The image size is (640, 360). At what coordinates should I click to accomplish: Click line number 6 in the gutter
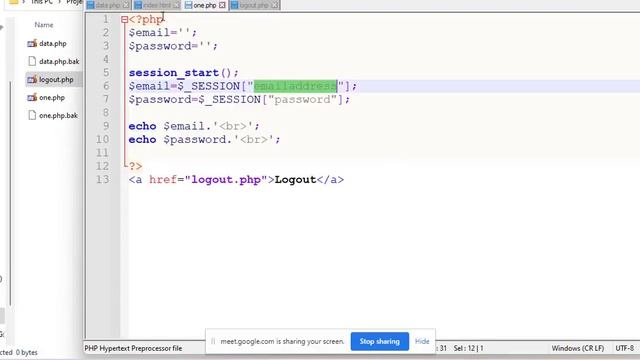tap(106, 86)
